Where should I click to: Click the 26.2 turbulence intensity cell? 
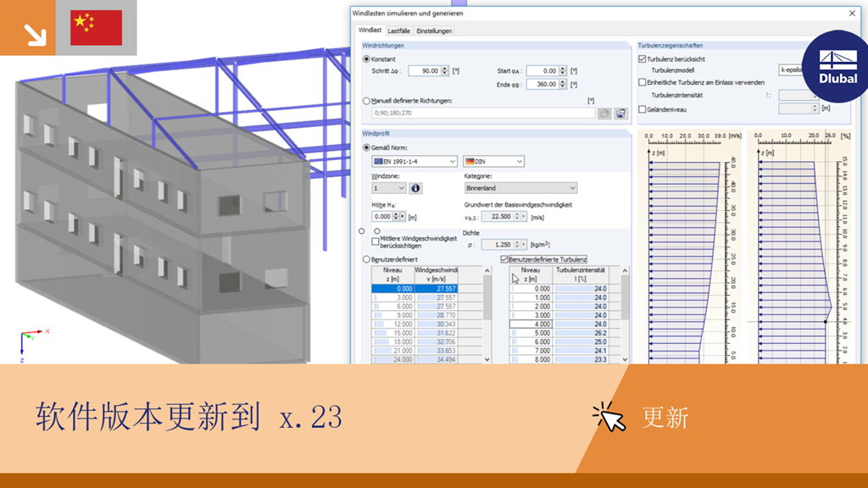[x=581, y=333]
